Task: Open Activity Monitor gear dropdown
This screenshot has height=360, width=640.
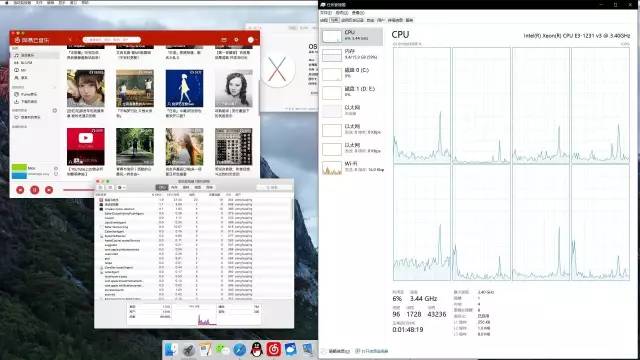Action: 121,187
